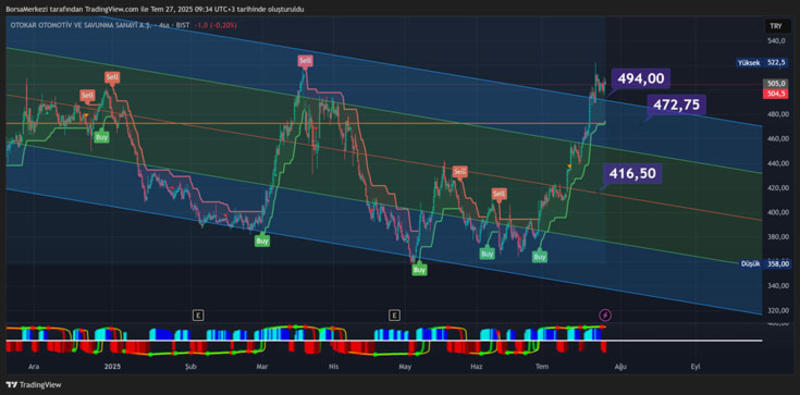Click the 440,00 price axis label
This screenshot has height=395, width=800.
tap(777, 163)
